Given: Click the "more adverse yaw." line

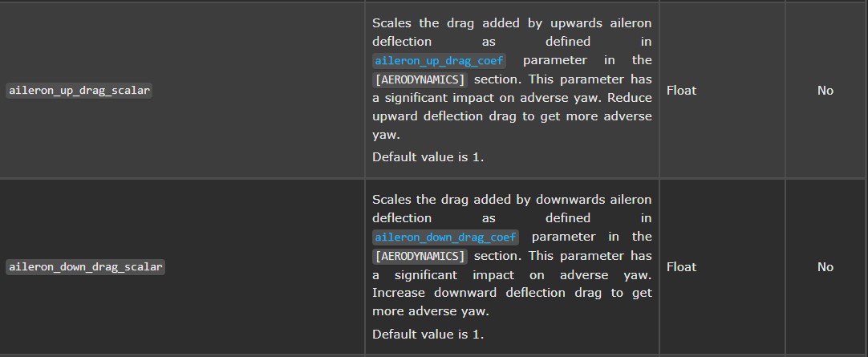Looking at the screenshot, I should click(x=431, y=311).
